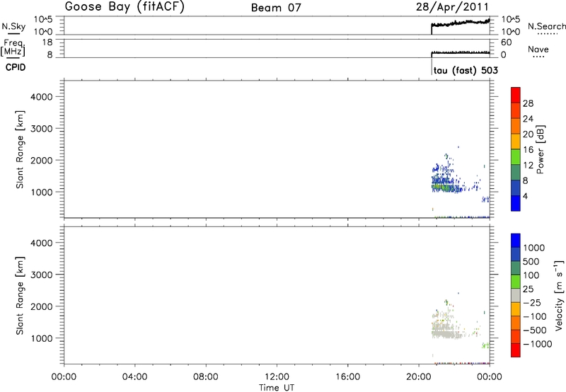The width and height of the screenshot is (566, 392).
Task: Click the red swatch in the Power colorbar
Action: [516, 95]
